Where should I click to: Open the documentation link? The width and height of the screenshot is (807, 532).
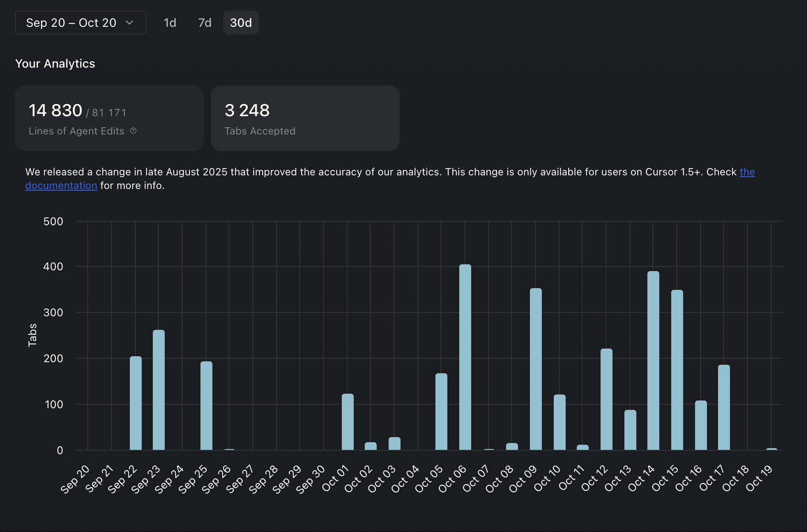[x=61, y=186]
